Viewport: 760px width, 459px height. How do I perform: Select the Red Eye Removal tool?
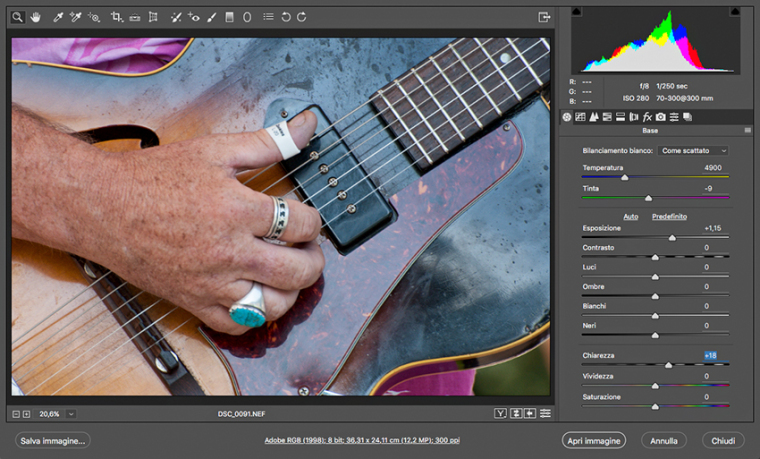point(194,17)
